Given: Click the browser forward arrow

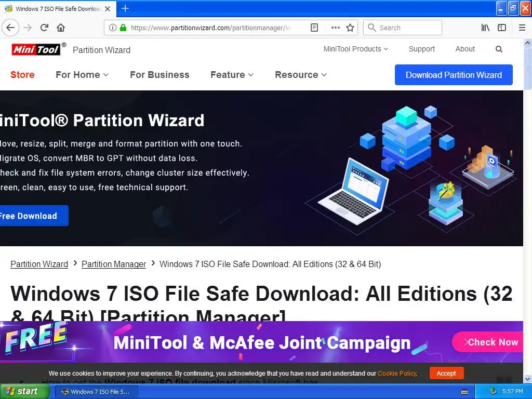Looking at the screenshot, I should tap(28, 28).
